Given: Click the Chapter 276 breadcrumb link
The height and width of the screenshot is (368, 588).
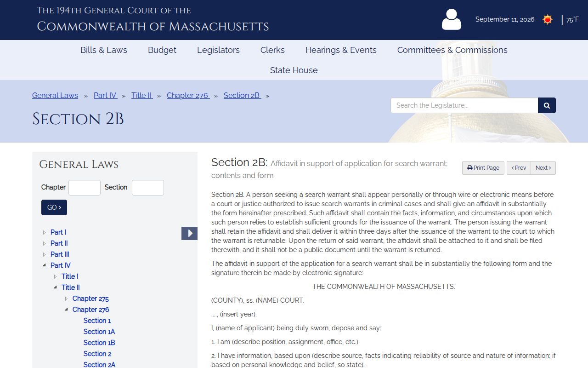Looking at the screenshot, I should (188, 96).
